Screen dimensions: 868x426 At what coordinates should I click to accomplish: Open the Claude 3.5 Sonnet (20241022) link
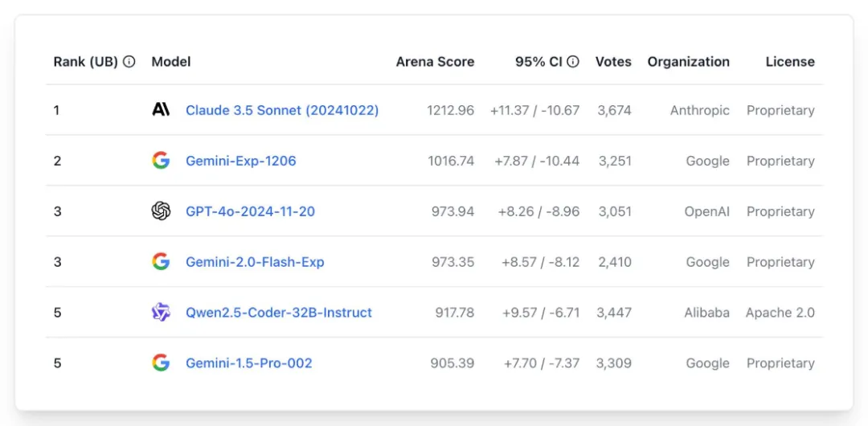(282, 110)
